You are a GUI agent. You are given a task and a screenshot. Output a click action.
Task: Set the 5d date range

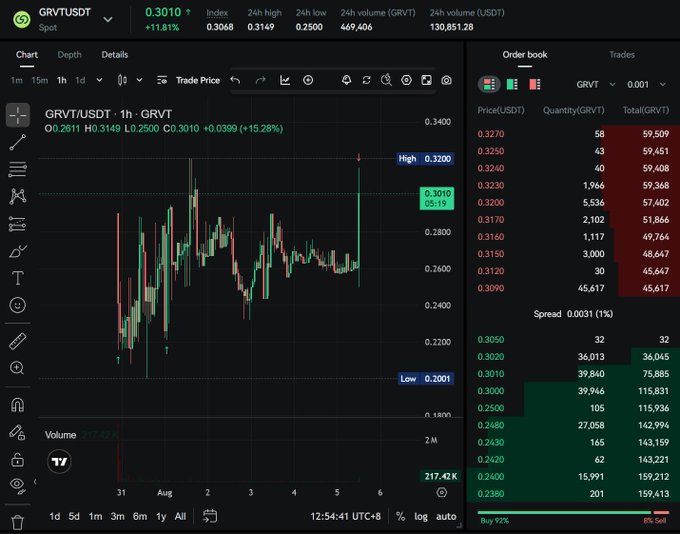[74, 516]
